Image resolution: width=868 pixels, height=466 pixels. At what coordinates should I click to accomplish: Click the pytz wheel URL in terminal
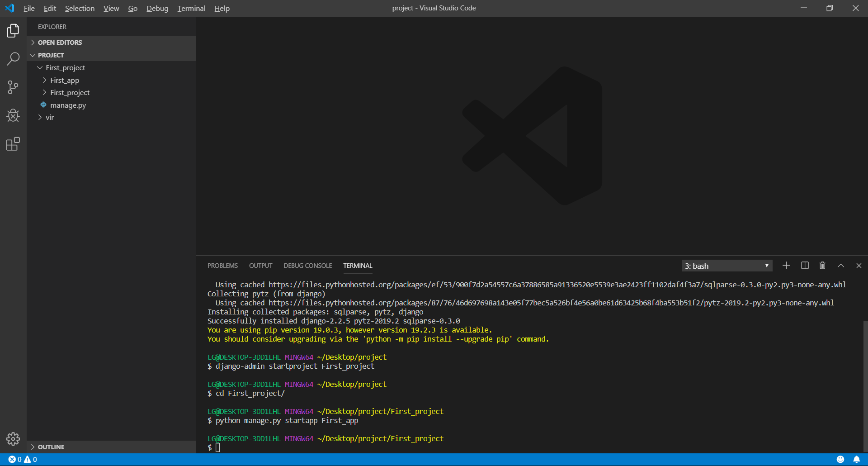(x=551, y=303)
